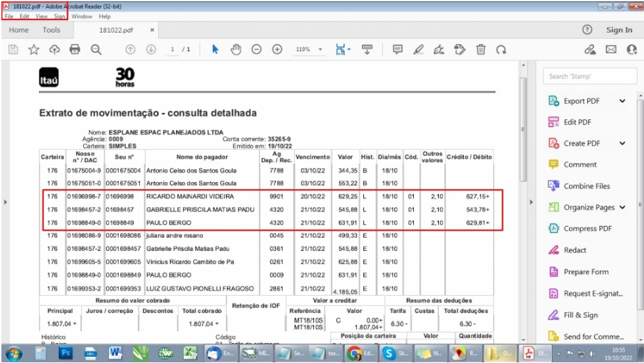The image size is (644, 363).
Task: Open Word from the Windows taskbar
Action: pyautogui.click(x=115, y=353)
